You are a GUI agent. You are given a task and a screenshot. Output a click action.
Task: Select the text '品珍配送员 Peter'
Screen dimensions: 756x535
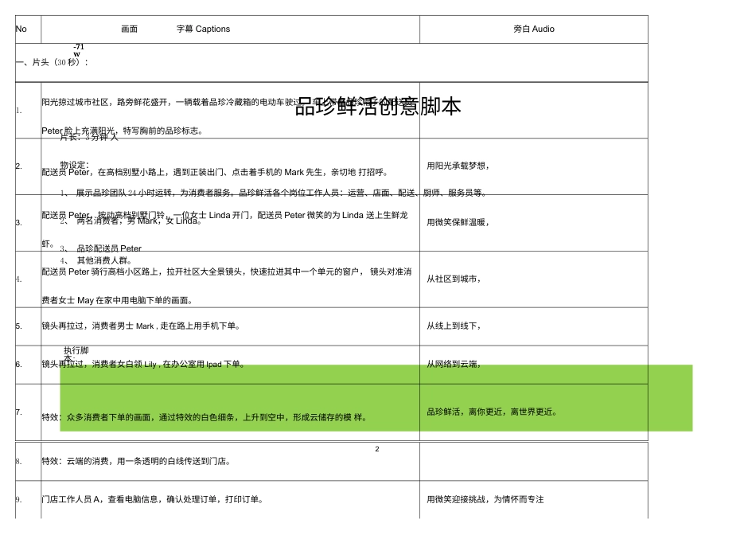[x=109, y=249]
